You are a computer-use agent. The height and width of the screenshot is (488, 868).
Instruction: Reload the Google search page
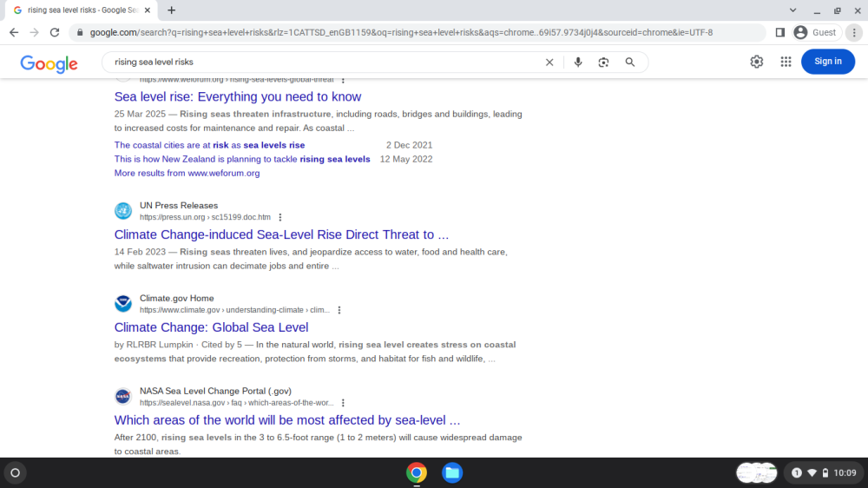tap(54, 33)
